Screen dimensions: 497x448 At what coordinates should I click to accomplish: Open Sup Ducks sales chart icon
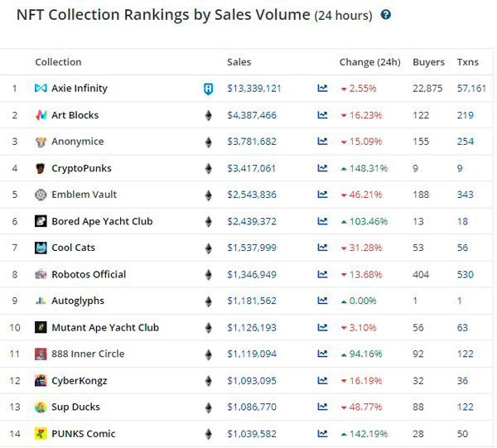pyautogui.click(x=322, y=406)
